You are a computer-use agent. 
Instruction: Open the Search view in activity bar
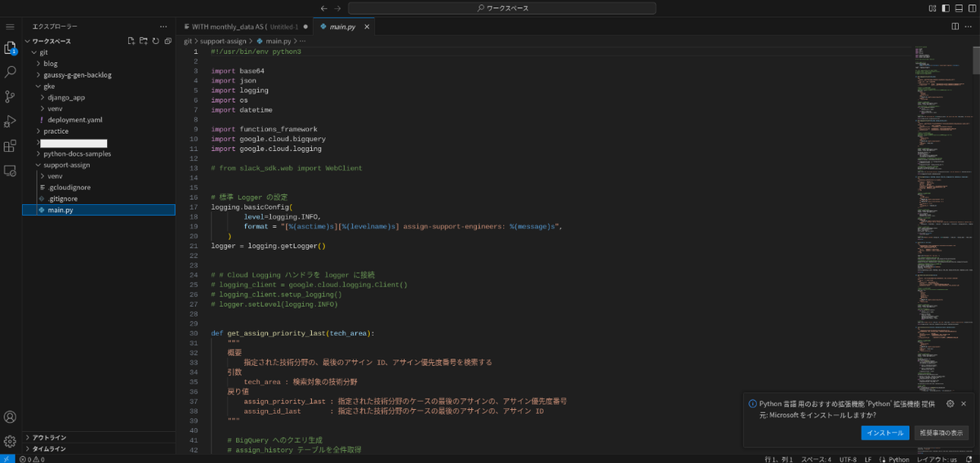click(x=10, y=73)
